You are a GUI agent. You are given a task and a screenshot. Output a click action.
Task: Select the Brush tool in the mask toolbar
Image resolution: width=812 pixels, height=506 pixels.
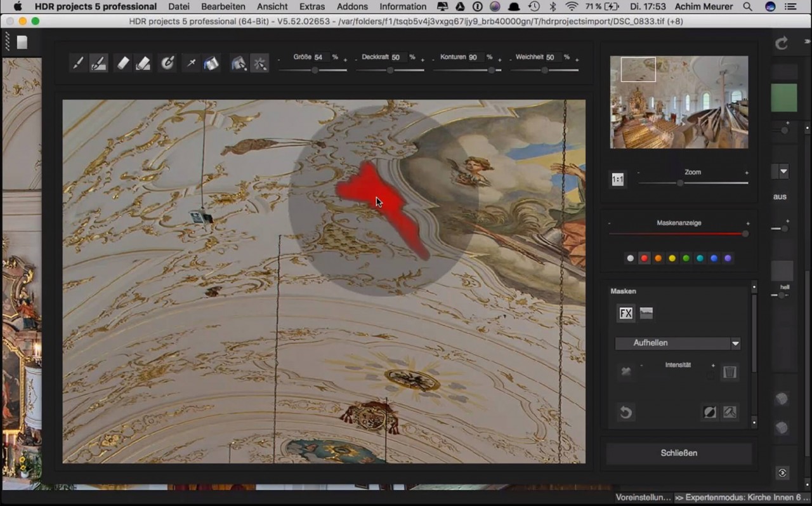click(78, 63)
